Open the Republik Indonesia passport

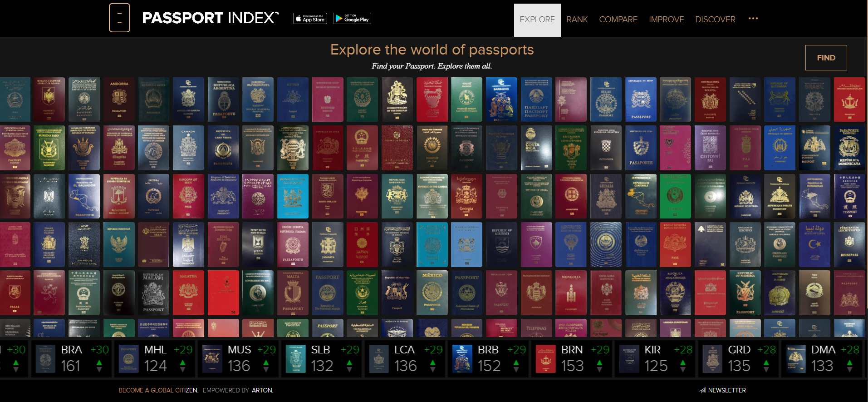coord(119,244)
